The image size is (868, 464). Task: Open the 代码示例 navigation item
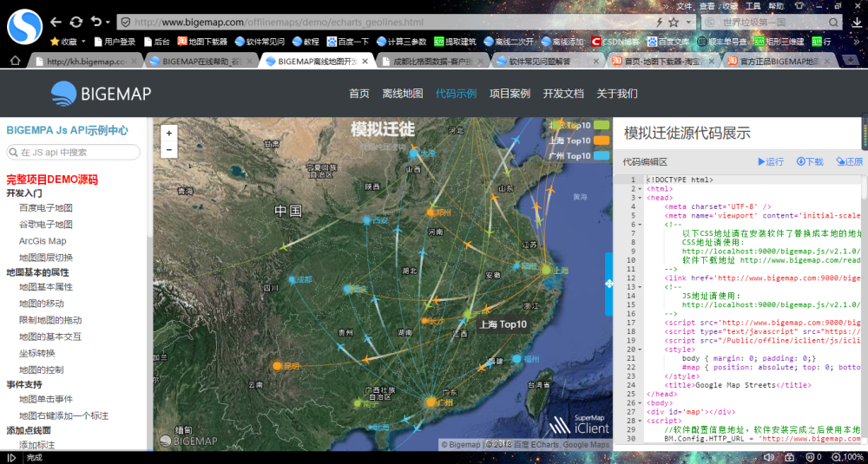pyautogui.click(x=457, y=94)
